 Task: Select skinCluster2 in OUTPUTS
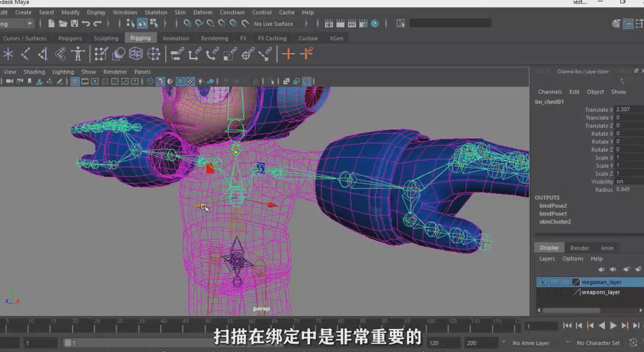[555, 222]
